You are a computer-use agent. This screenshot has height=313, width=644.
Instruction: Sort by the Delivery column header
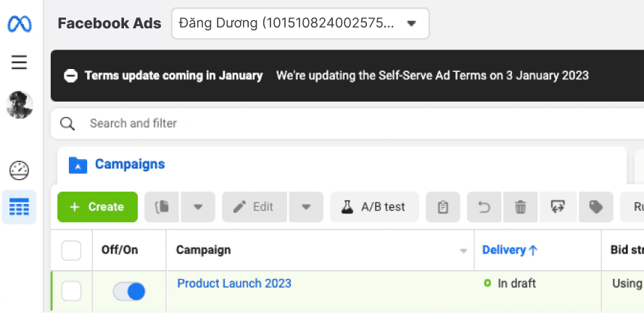tap(509, 250)
